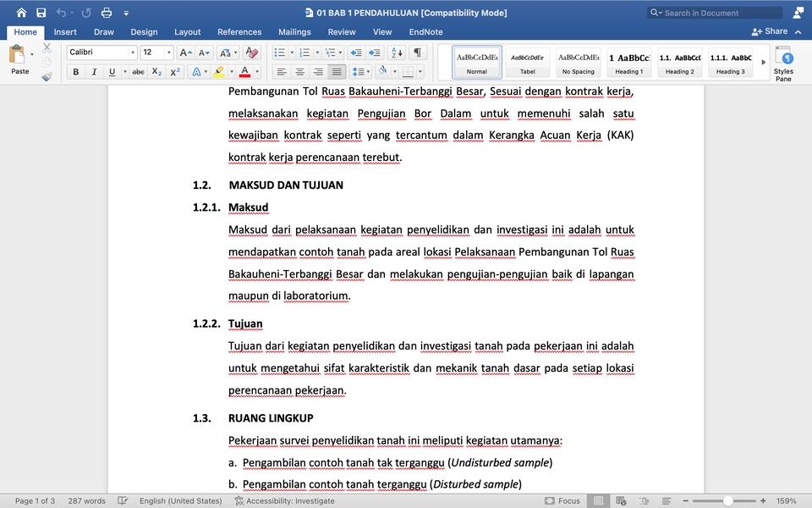Enable underline formatting
Viewport: 812px width, 508px height.
pyautogui.click(x=112, y=72)
